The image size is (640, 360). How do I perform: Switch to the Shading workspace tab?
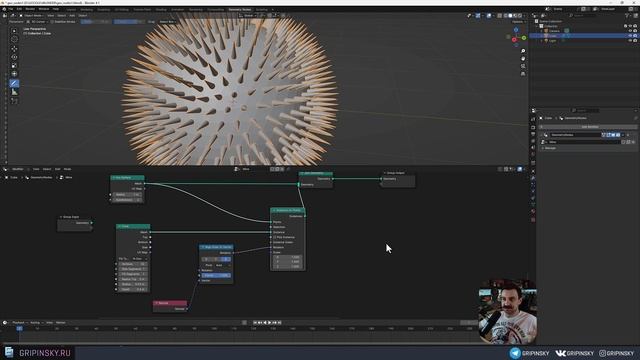click(161, 9)
